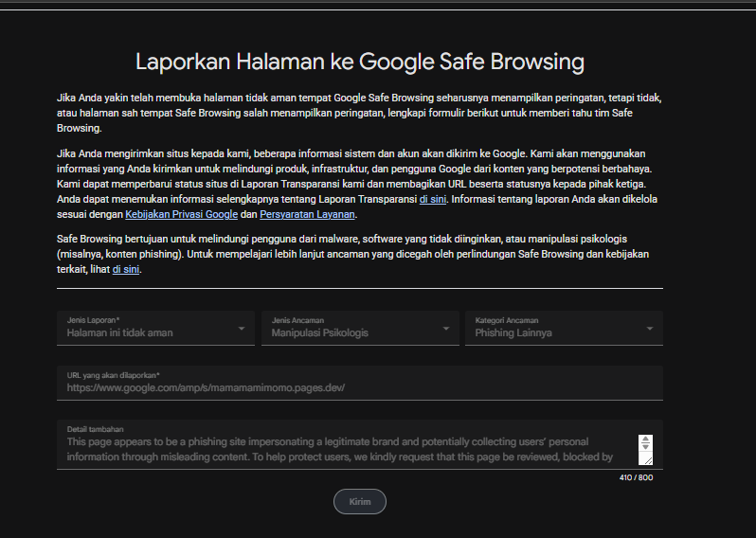
Task: Open the 'di sini' link after 'terkait, lihat'
Action: [126, 269]
